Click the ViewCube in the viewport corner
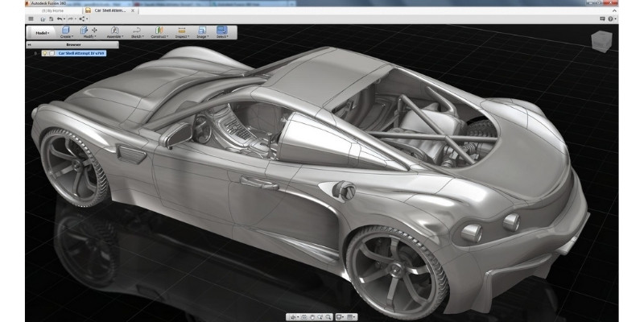 point(601,42)
